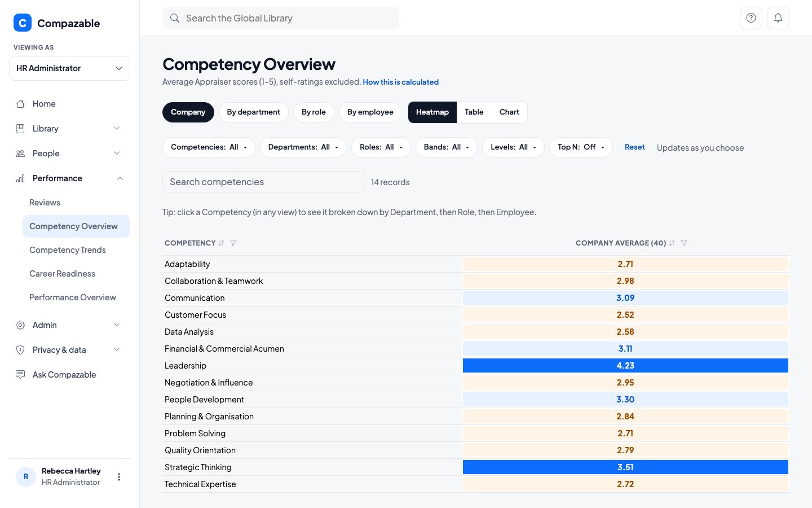Click the Home house icon

pos(20,104)
